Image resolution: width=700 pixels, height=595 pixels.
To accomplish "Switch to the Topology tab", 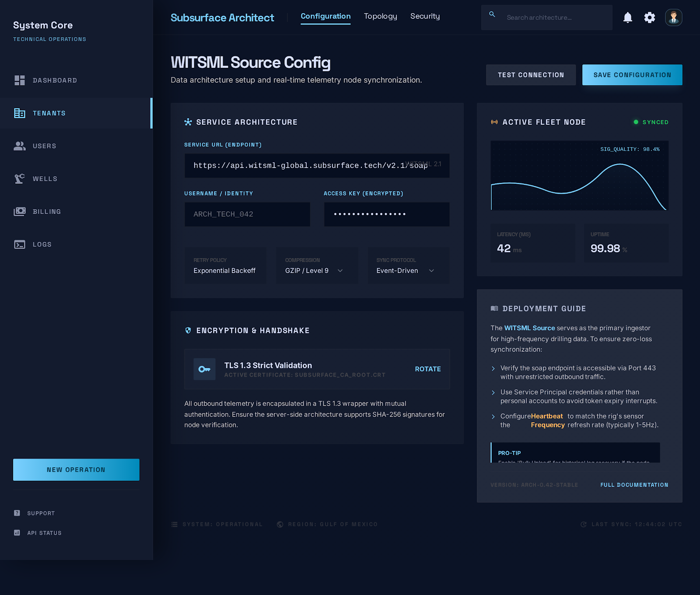I will pyautogui.click(x=380, y=16).
